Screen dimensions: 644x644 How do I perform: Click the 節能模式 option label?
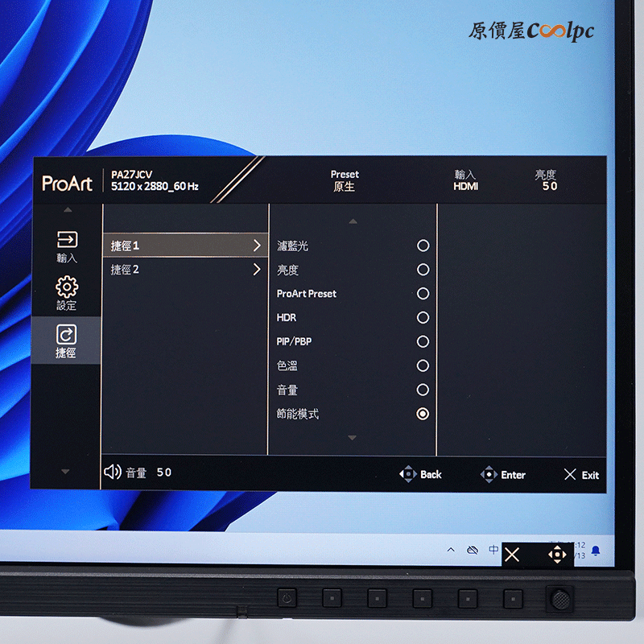tap(298, 414)
